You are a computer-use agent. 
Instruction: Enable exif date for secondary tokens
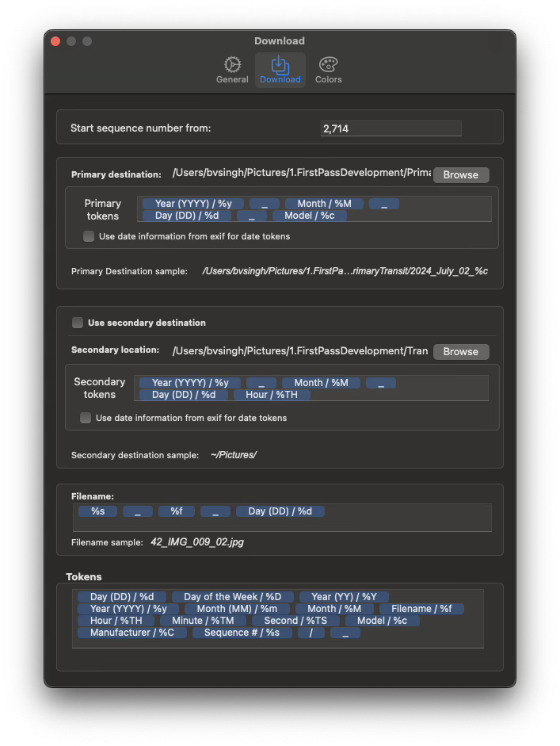point(86,418)
